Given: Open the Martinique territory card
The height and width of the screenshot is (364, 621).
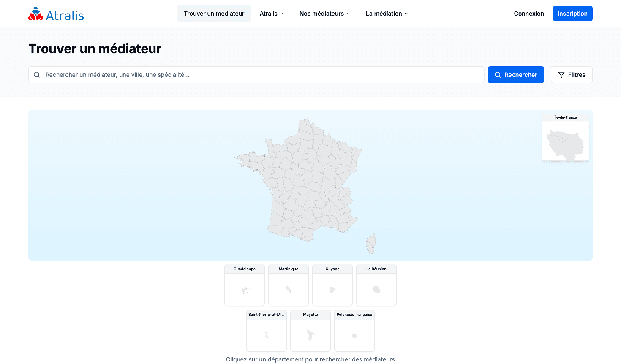Looking at the screenshot, I should pos(289,285).
